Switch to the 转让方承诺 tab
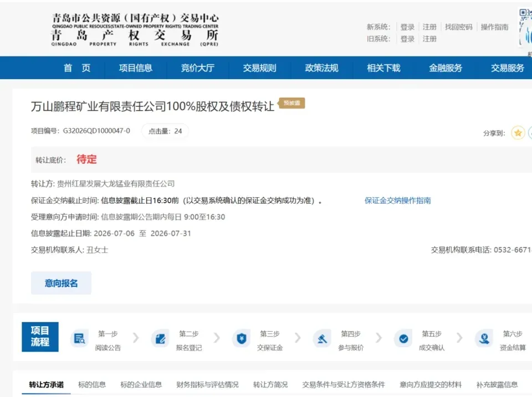Viewport: 532px width, 397px height. click(46, 384)
